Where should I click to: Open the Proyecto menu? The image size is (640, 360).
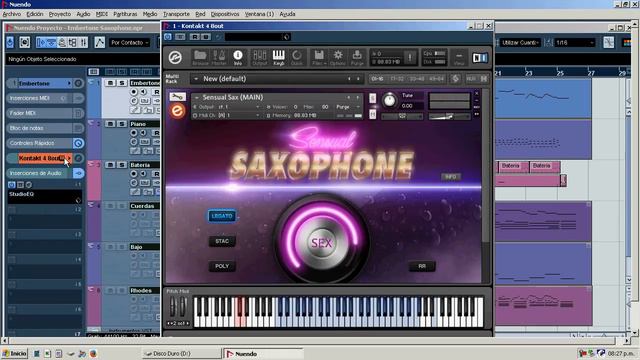[60, 14]
